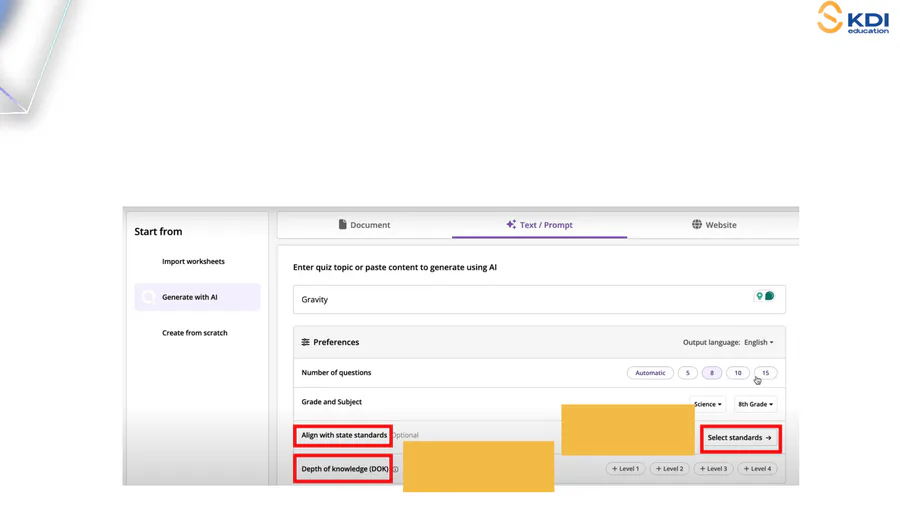The height and width of the screenshot is (506, 900).
Task: Click the Generate with AI search icon
Action: coord(148,297)
